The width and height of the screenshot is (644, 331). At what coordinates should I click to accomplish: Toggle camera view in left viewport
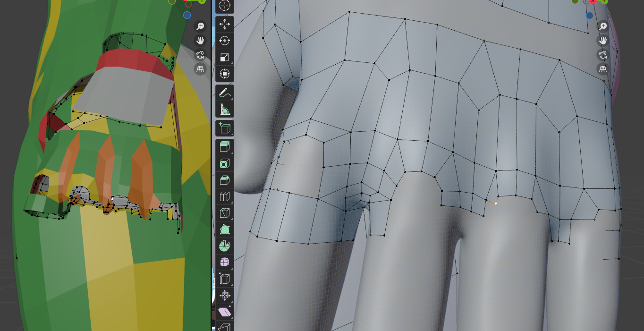pos(200,55)
